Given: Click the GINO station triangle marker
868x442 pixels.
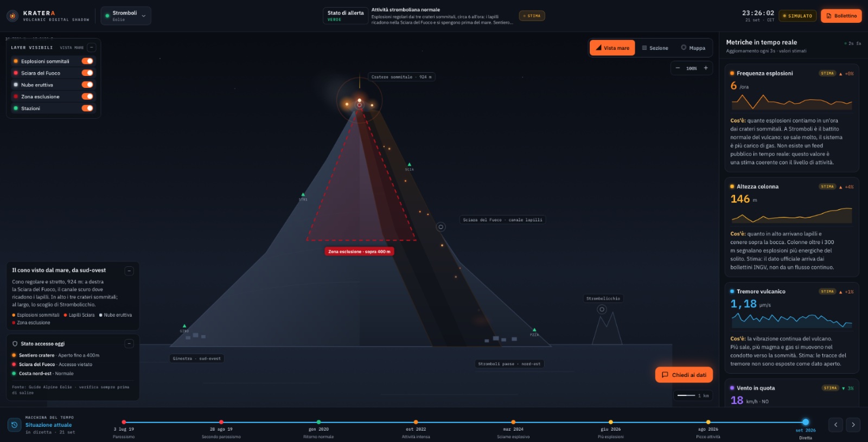Looking at the screenshot, I should pos(184,326).
